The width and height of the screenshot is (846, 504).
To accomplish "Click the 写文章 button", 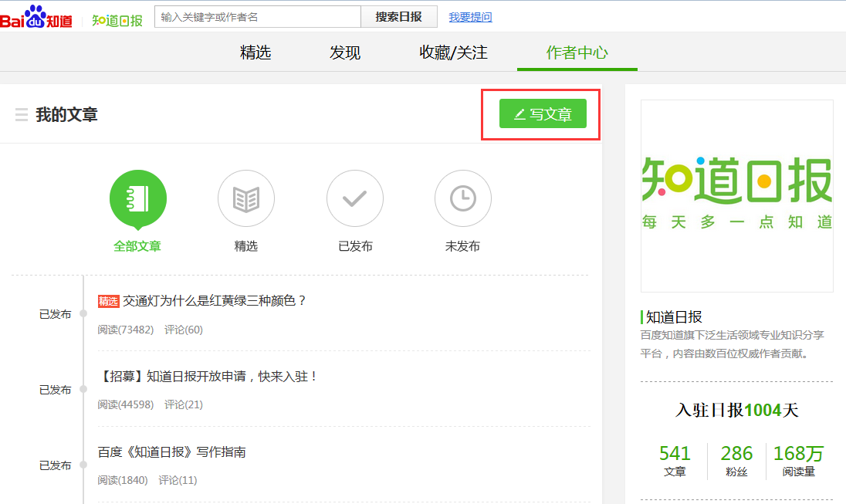I will [x=543, y=114].
